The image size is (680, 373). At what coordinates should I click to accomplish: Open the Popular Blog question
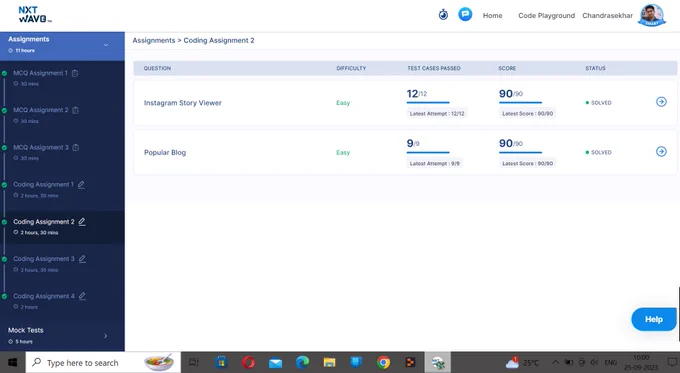[165, 153]
